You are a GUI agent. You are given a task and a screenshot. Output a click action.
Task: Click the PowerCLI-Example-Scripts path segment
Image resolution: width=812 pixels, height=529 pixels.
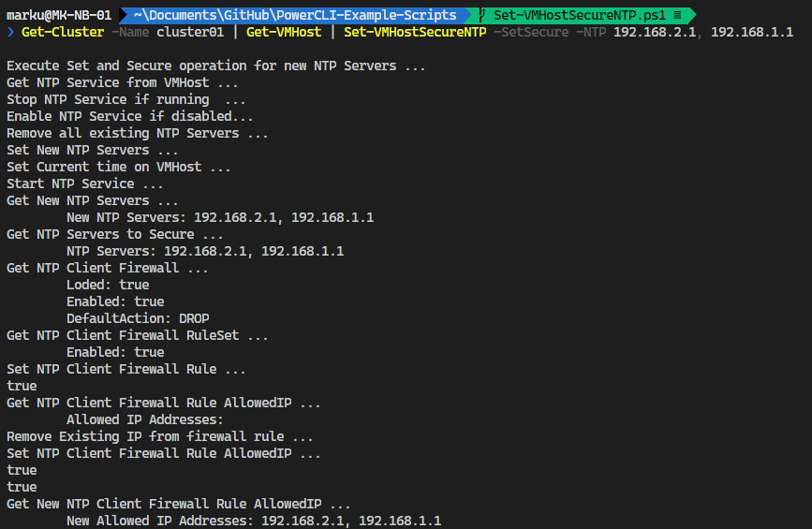[x=385, y=15]
